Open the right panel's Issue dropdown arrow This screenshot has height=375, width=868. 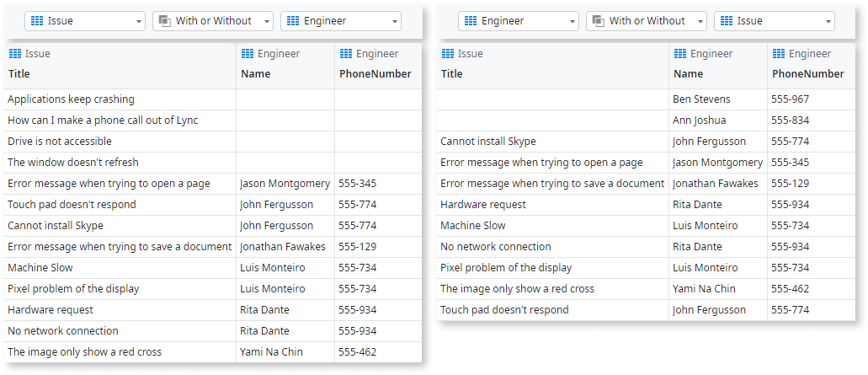click(x=828, y=22)
